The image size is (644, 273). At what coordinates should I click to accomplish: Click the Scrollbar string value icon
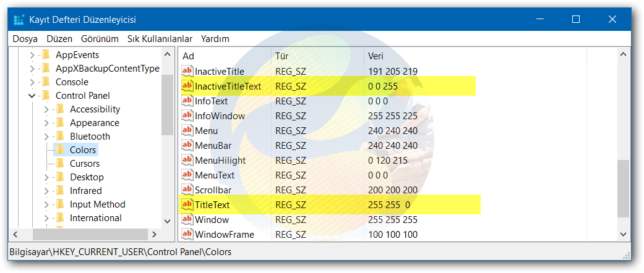187,190
